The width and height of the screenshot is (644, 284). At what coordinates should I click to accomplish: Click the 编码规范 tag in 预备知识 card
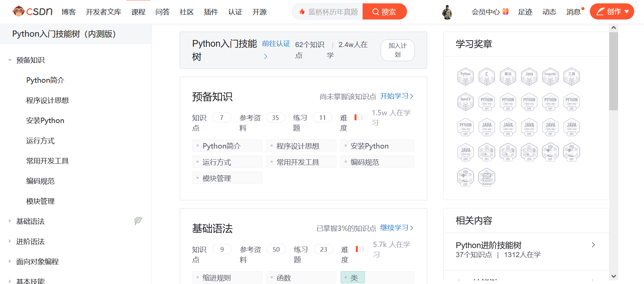377,162
